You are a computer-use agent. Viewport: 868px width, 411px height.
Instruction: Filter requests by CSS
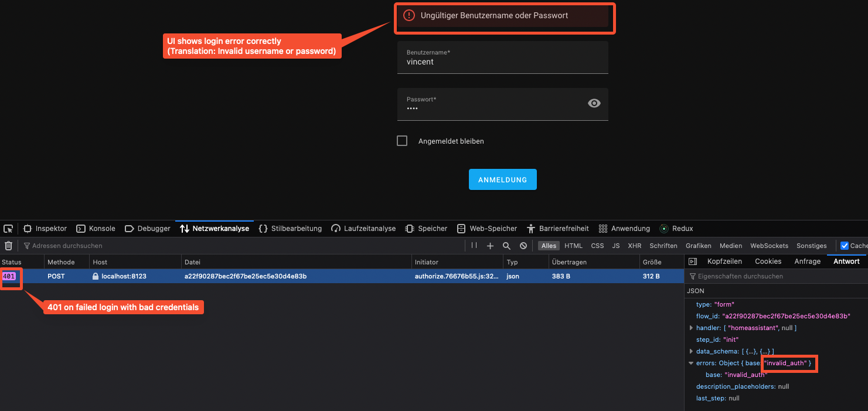tap(597, 246)
